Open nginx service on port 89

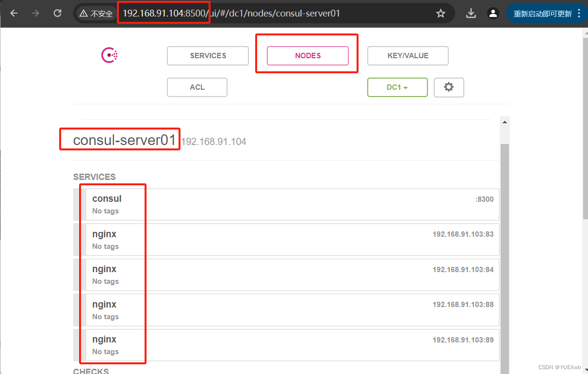point(286,345)
